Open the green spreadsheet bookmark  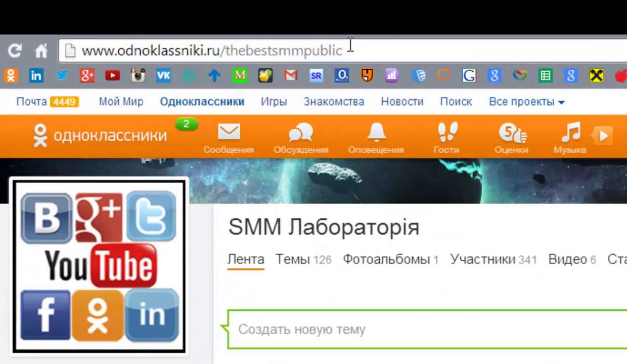click(545, 76)
